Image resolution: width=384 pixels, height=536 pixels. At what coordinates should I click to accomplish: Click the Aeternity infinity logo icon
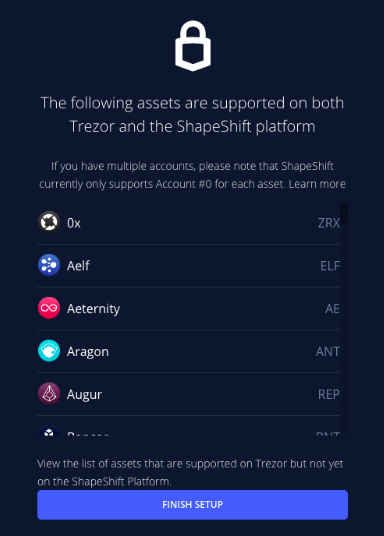tap(49, 308)
